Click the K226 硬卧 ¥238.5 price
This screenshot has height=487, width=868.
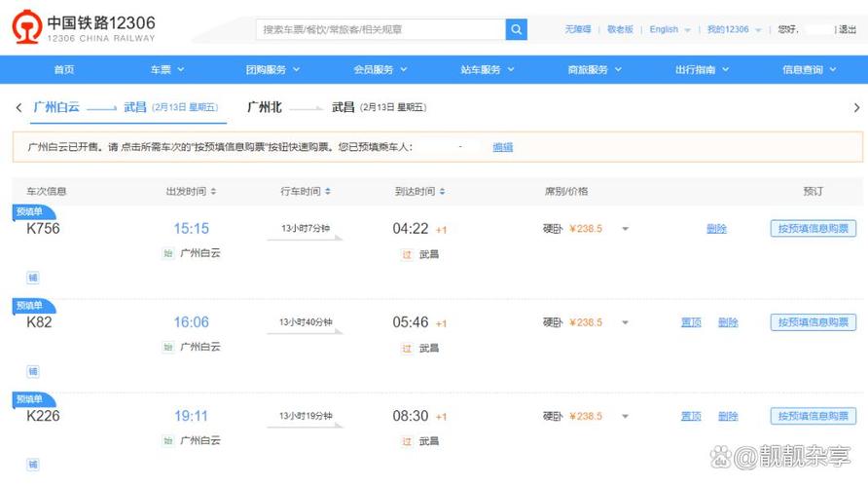(x=572, y=416)
